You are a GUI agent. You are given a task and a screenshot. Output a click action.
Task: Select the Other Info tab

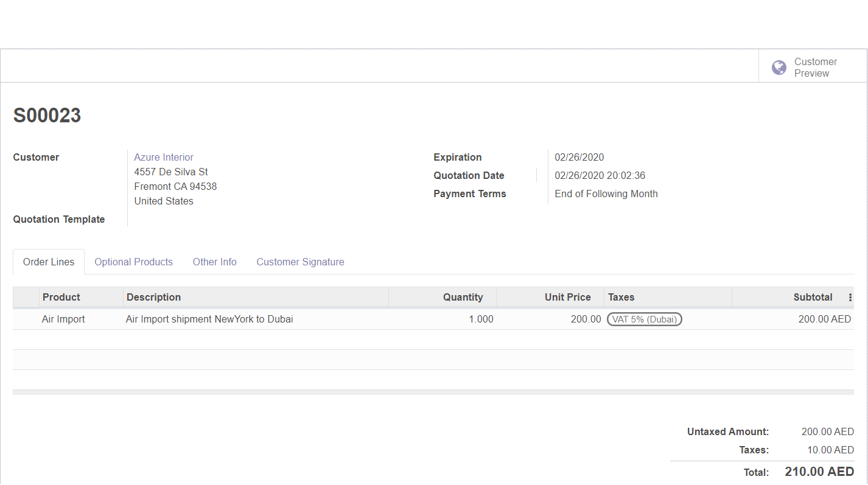click(214, 262)
